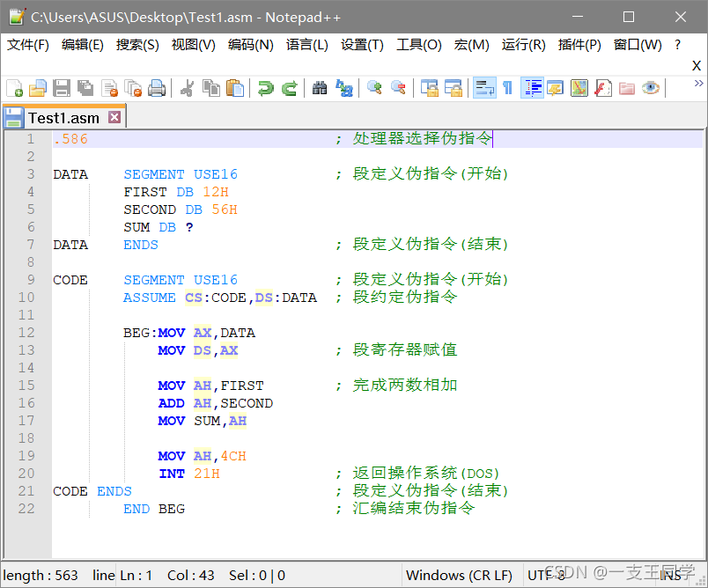Viewport: 708px width, 588px height.
Task: Open the 运行(R) menu
Action: coord(523,45)
